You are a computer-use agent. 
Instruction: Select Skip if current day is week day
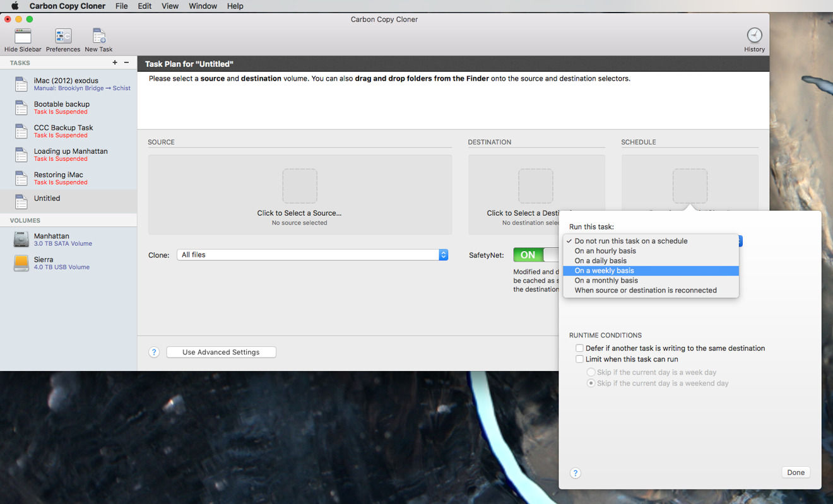pyautogui.click(x=591, y=372)
